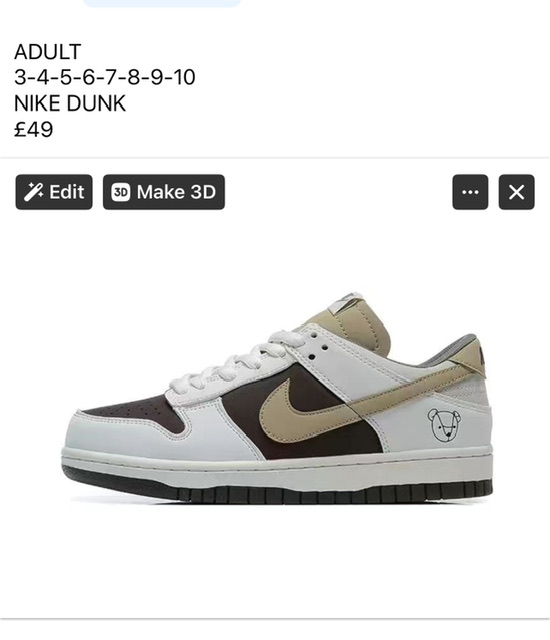Screen dimensions: 550x640
Task: Open the Nike Dunk shoe photo
Action: pos(277,398)
